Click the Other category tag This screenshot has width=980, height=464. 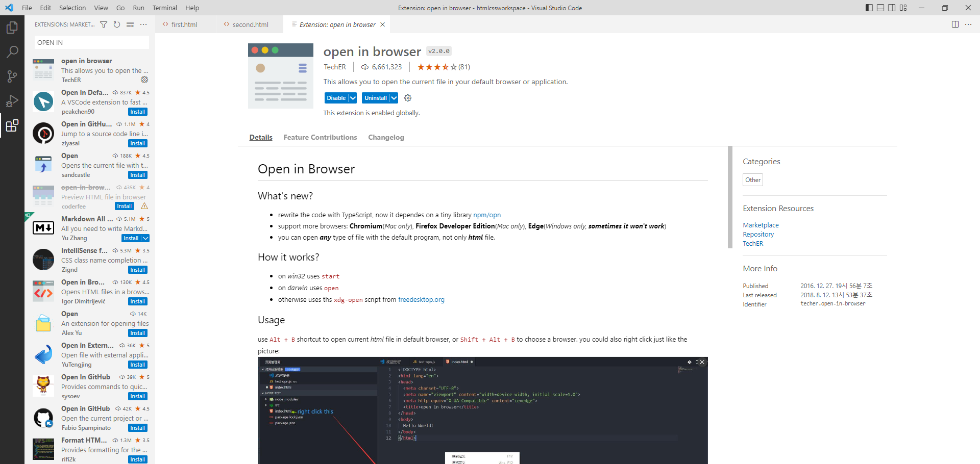pyautogui.click(x=753, y=179)
